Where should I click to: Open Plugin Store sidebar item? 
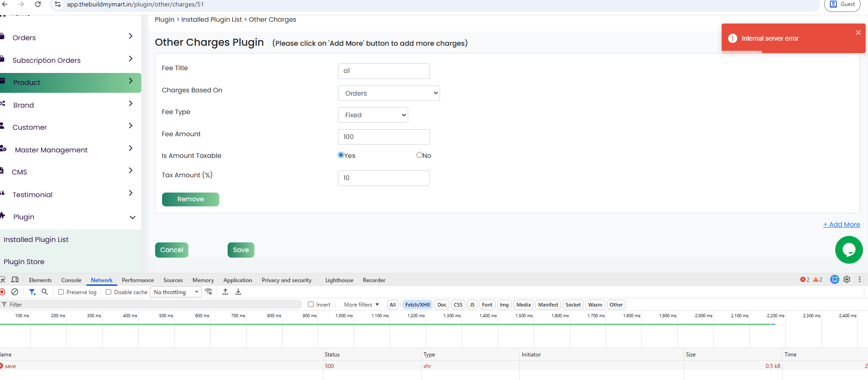(24, 262)
